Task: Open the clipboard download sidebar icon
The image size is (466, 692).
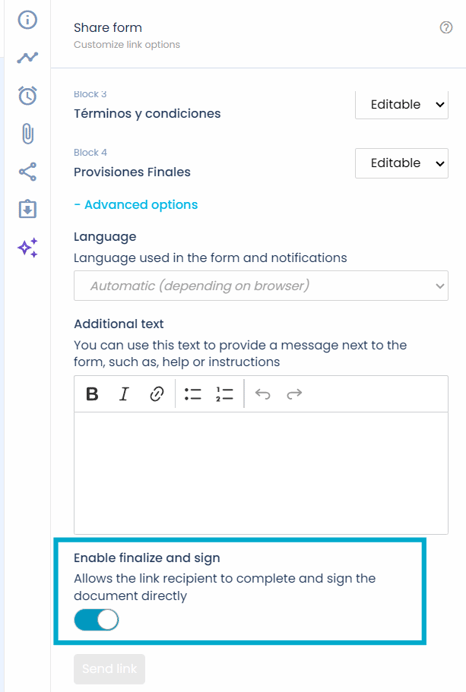Action: coord(27,209)
